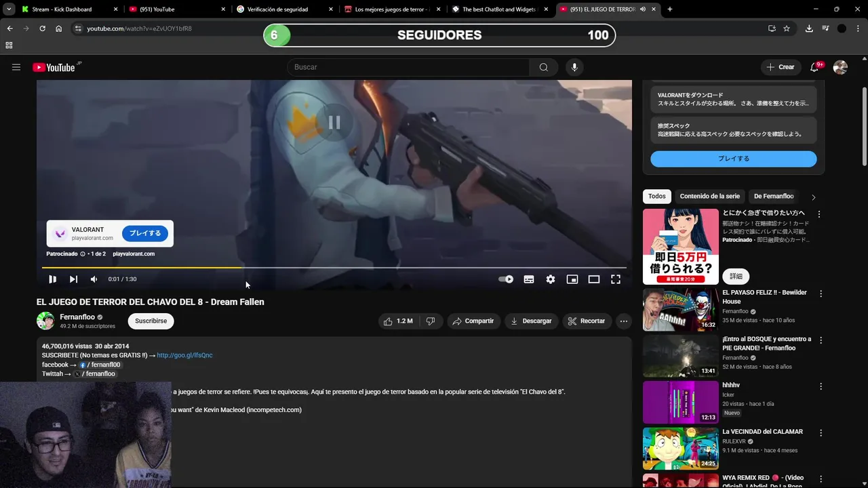The image size is (868, 488).
Task: Mute the video volume
Action: 94,279
